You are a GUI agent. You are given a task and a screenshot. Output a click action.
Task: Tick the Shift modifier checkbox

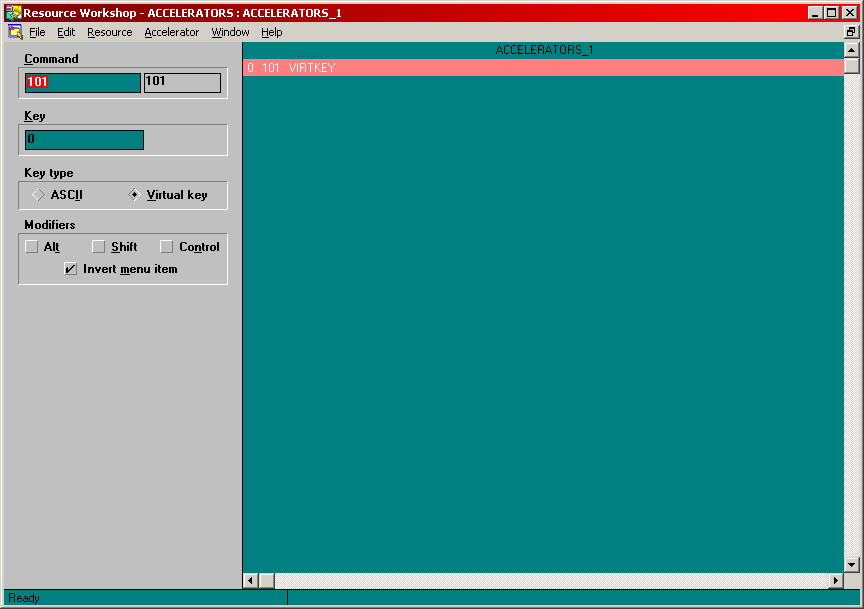coord(99,247)
